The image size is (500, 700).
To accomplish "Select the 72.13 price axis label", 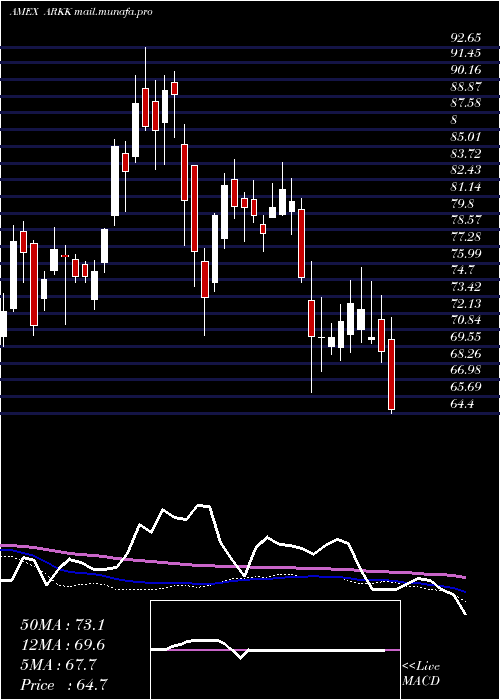I will (466, 304).
